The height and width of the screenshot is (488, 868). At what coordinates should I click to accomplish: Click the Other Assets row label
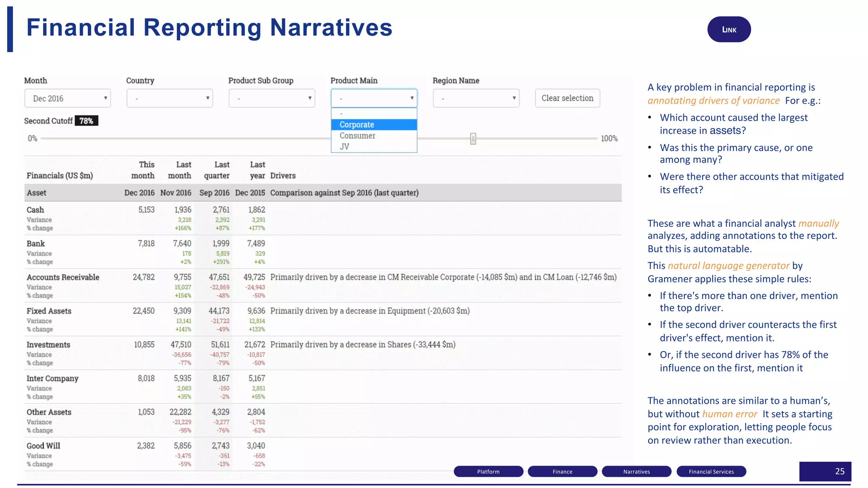click(49, 412)
